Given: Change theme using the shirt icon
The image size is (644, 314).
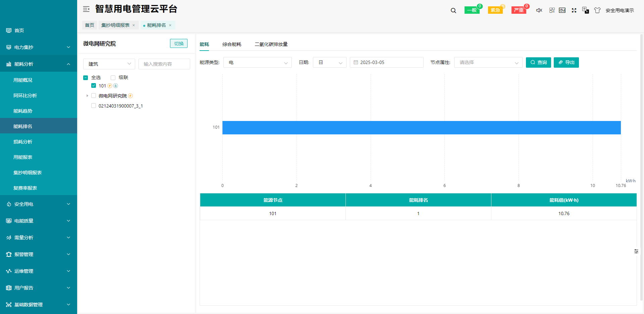Looking at the screenshot, I should [x=597, y=10].
